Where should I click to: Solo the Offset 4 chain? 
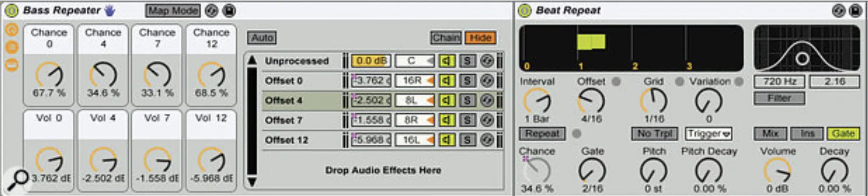click(x=467, y=101)
